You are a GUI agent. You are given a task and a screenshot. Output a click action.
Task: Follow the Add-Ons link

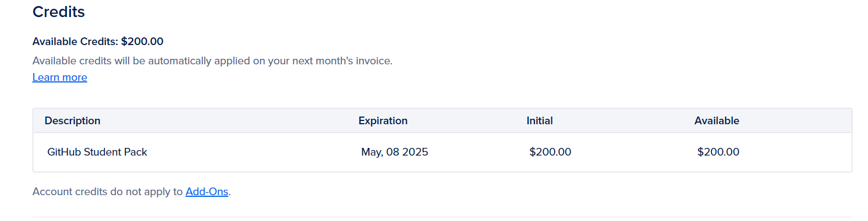(x=207, y=192)
